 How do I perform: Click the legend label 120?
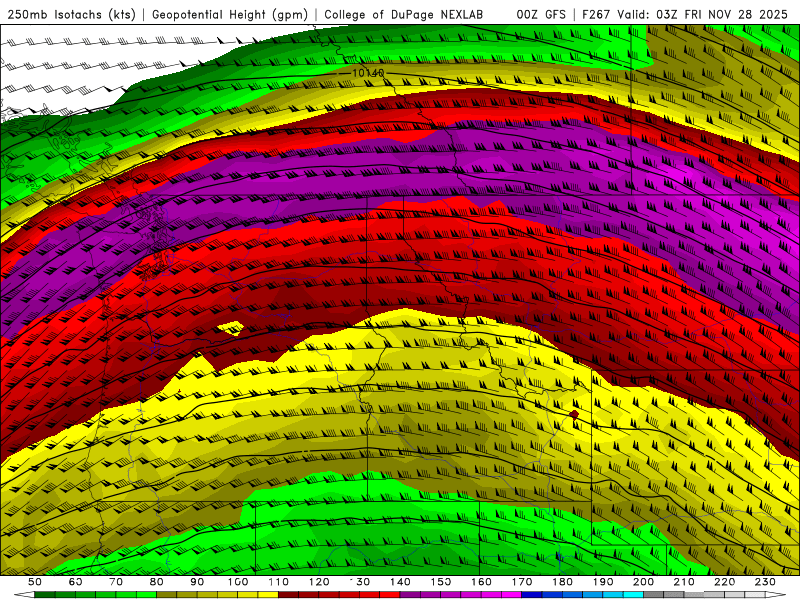tap(319, 582)
